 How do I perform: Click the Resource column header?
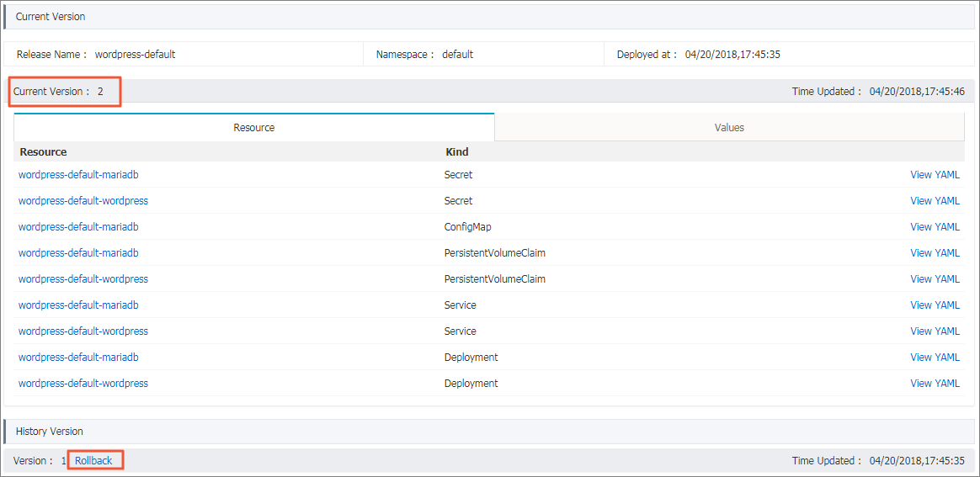coord(43,151)
